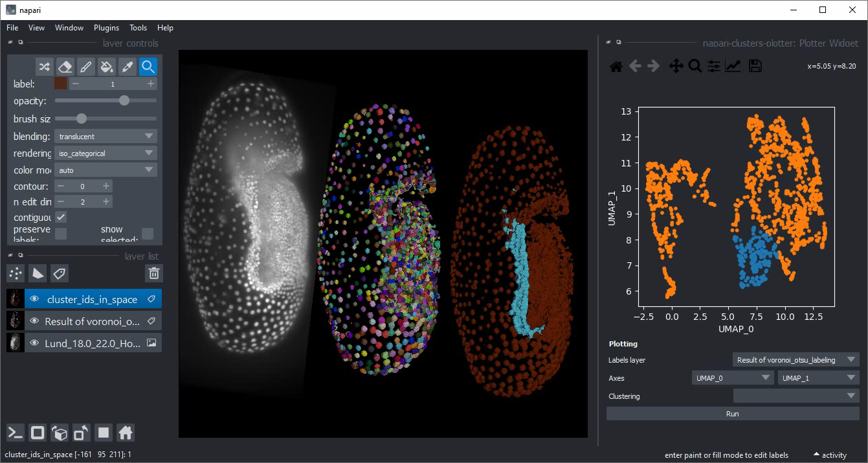Open the Plugins menu
Screen dimensions: 868x463
click(x=106, y=28)
